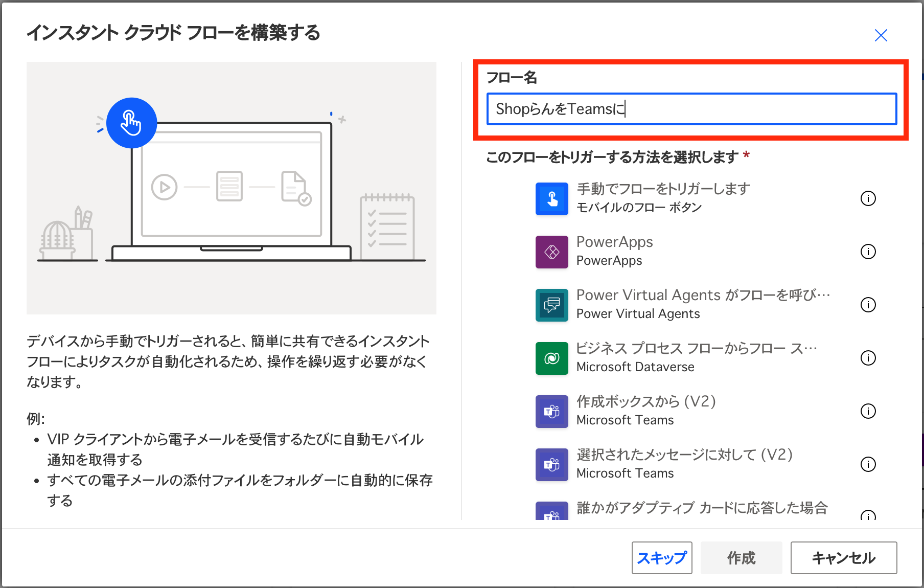This screenshot has width=924, height=588.
Task: Open info icon for PowerApps trigger
Action: [x=868, y=252]
